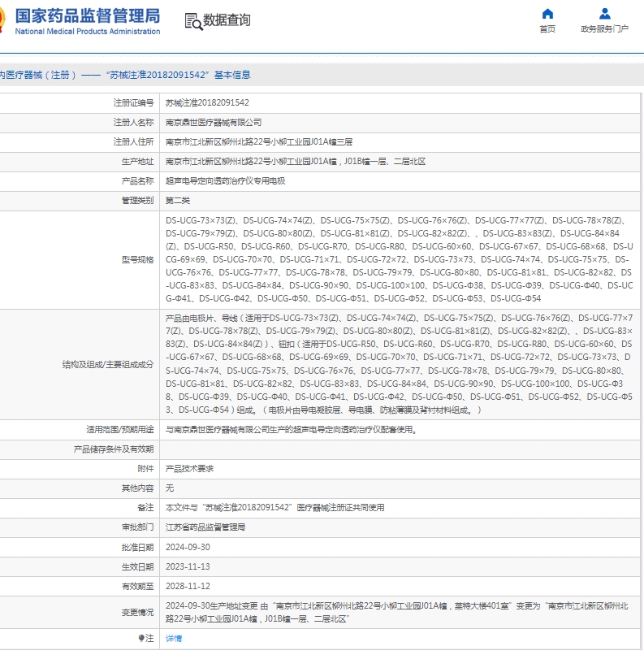Click the 产品技术要求 value
This screenshot has width=644, height=655.
coord(189,469)
